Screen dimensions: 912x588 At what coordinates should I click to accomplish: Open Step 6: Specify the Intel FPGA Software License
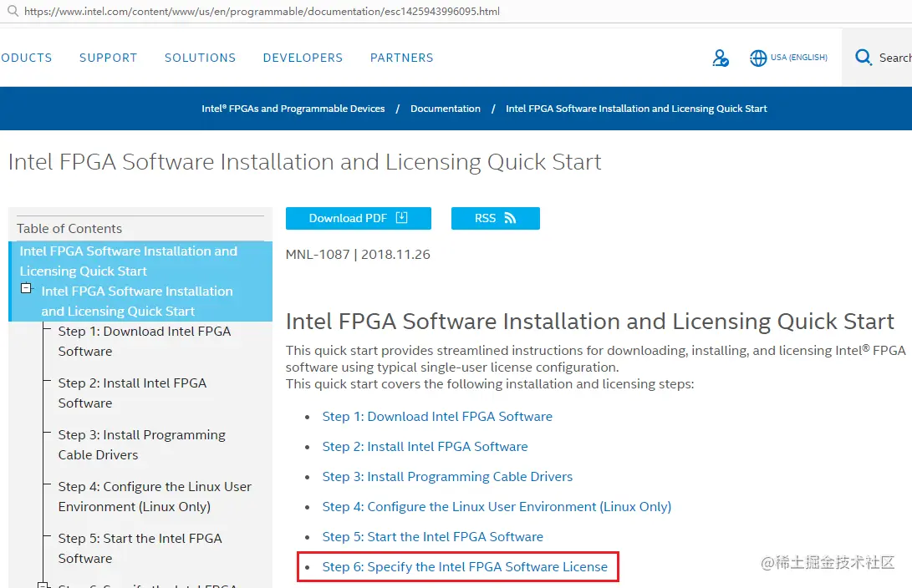[x=464, y=566]
